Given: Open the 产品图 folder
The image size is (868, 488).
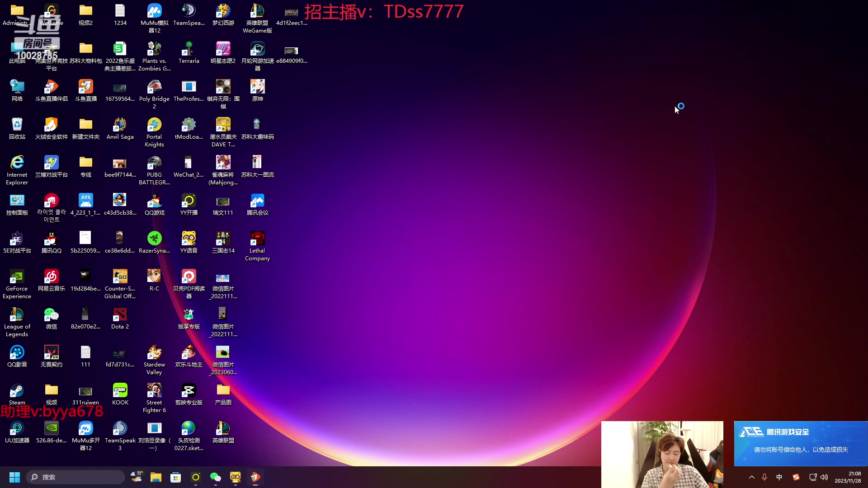Looking at the screenshot, I should [x=223, y=394].
